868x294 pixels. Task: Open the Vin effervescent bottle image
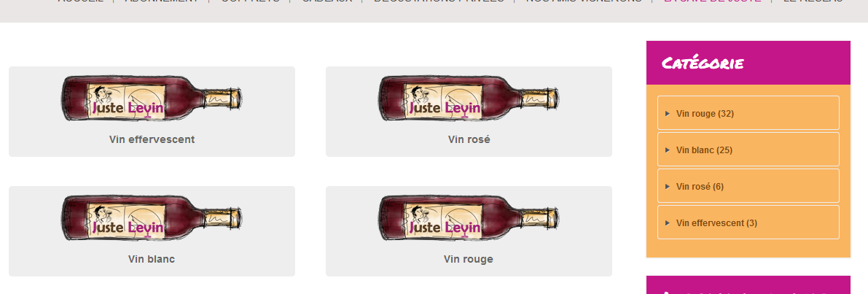click(152, 98)
